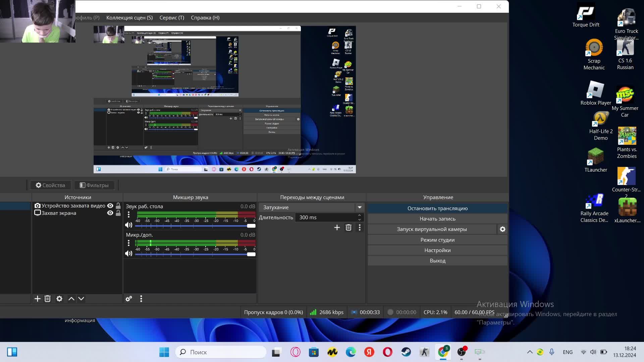Open Windows Start menu
Viewport: 644px width, 362px height.
[164, 352]
